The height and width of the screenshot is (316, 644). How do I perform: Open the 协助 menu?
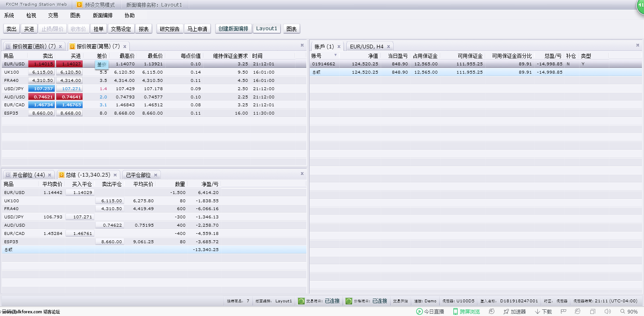tap(129, 15)
